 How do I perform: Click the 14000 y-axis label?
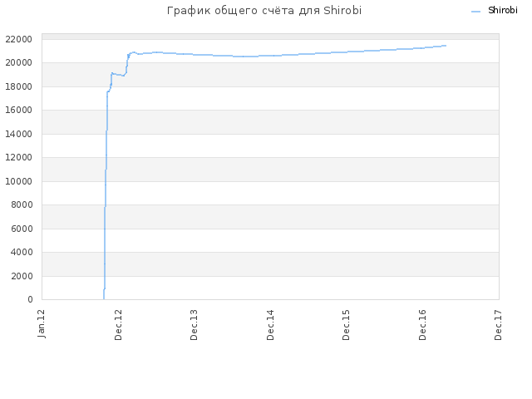[18, 134]
